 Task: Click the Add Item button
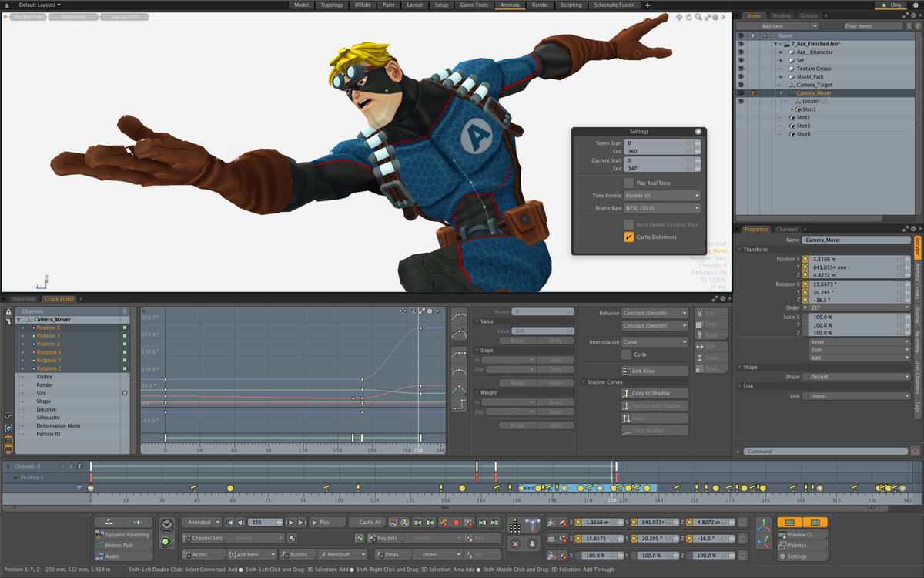[772, 26]
